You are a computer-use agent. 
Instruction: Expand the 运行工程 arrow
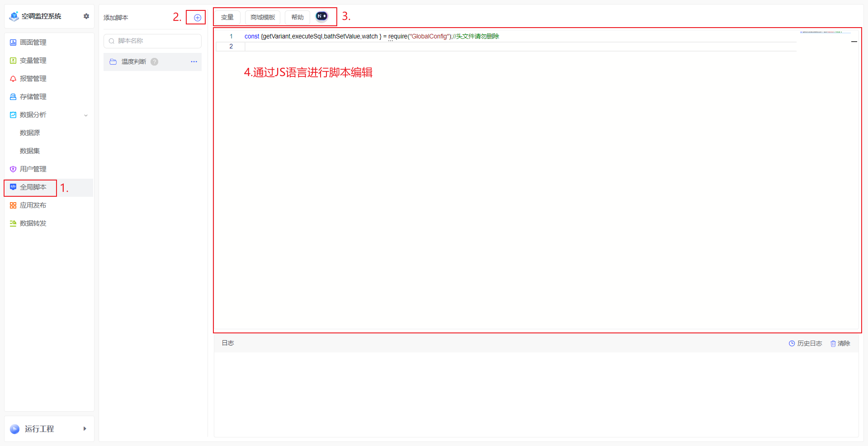(x=85, y=429)
